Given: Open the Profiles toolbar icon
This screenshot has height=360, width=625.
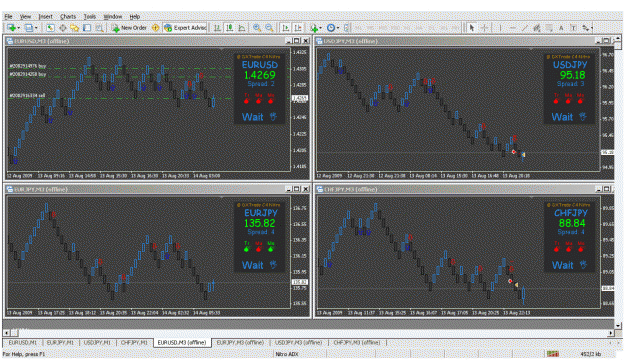Looking at the screenshot, I should (29, 28).
